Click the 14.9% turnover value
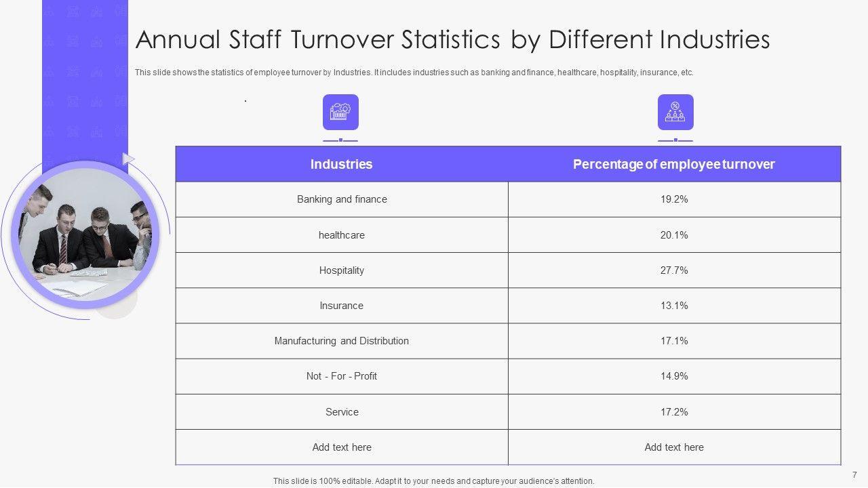Viewport: 868px width, 488px height. tap(674, 376)
